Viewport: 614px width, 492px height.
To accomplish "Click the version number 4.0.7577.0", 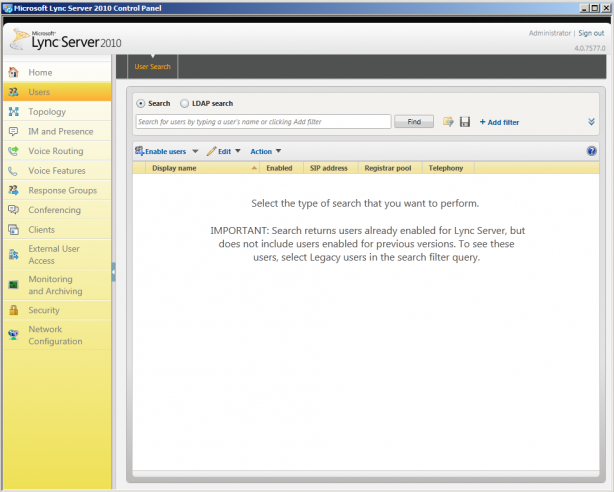I will click(x=590, y=48).
